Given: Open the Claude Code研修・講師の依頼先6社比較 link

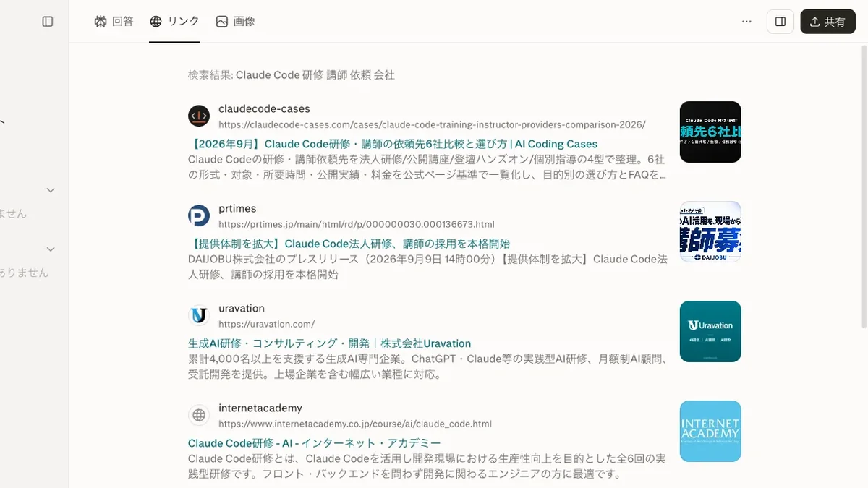Looking at the screenshot, I should click(393, 144).
